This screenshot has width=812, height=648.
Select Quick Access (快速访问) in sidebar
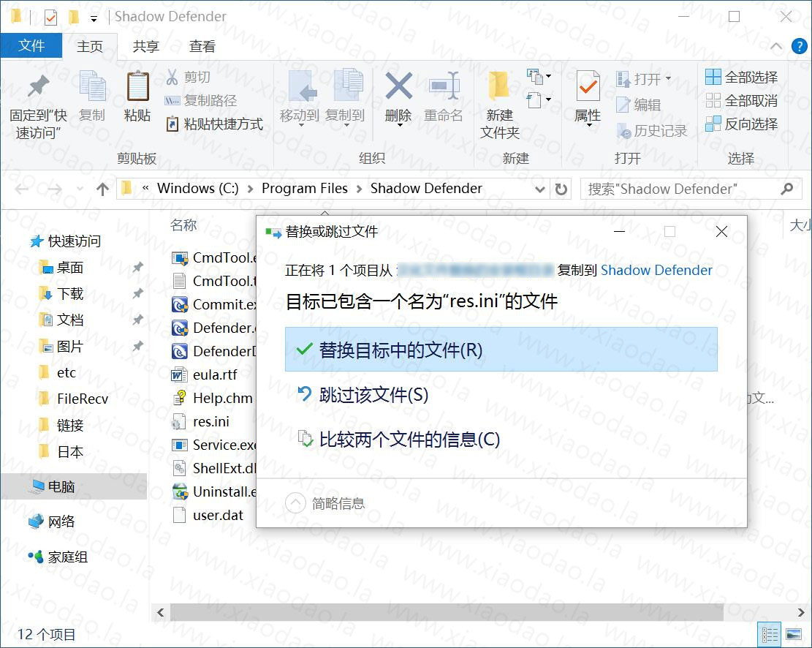[x=65, y=241]
